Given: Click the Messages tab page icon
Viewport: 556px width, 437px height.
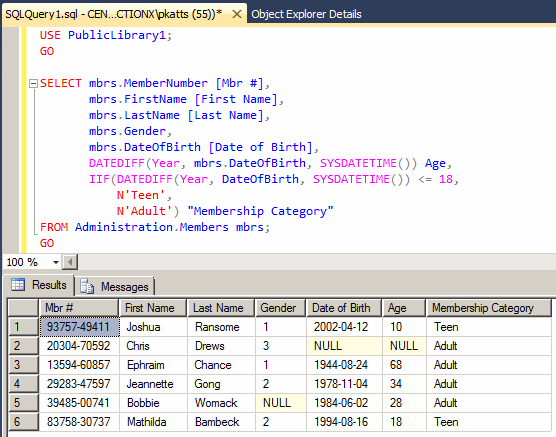Looking at the screenshot, I should [87, 286].
